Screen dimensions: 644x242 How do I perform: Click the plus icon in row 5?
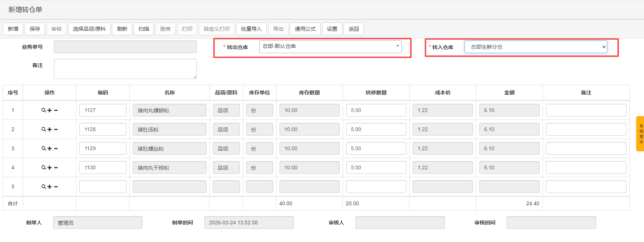pyautogui.click(x=49, y=187)
